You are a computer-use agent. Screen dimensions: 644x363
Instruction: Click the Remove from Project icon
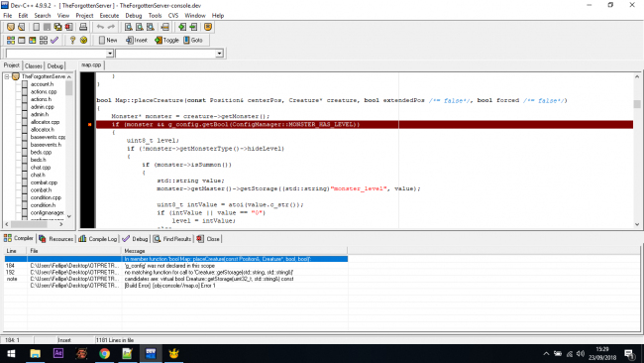click(x=193, y=27)
